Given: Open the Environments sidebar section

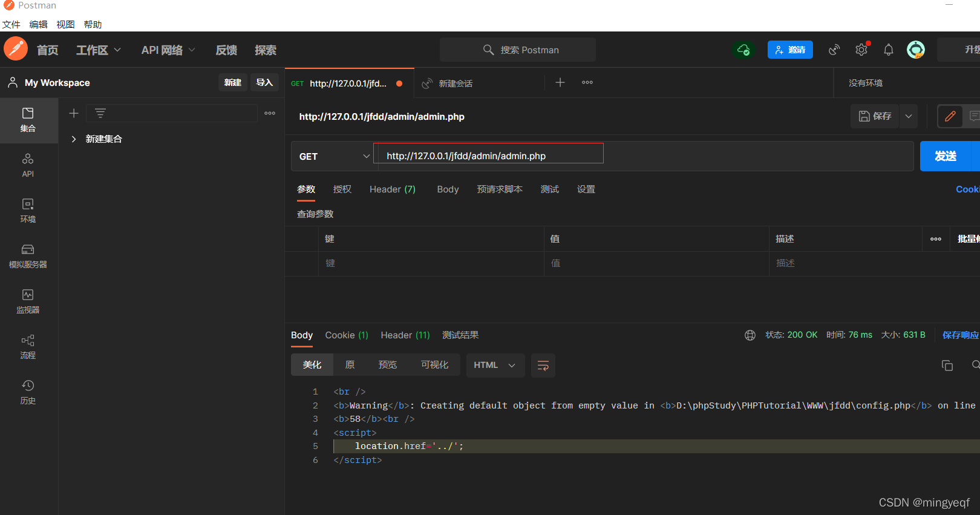Looking at the screenshot, I should coord(28,211).
